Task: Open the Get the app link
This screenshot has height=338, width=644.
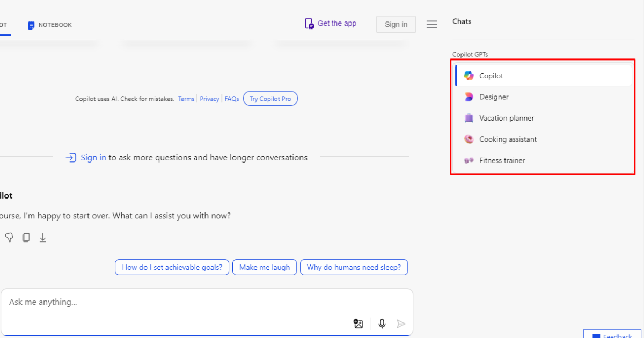Action: (x=331, y=24)
